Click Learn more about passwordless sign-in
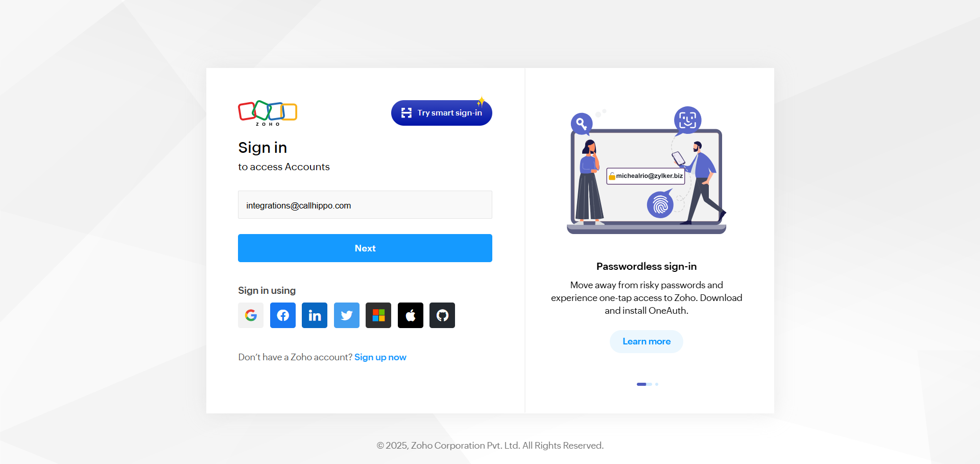The width and height of the screenshot is (980, 464). [647, 341]
